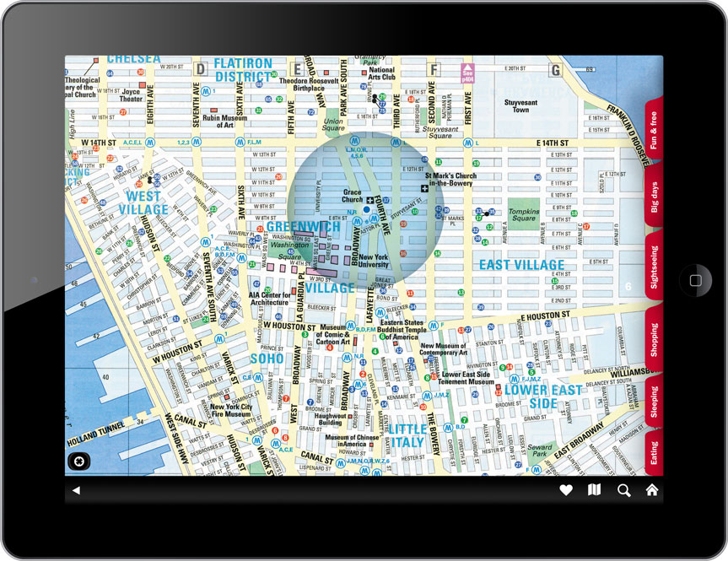Tap HOLLAND TUNNEL label
The image size is (728, 561).
pyautogui.click(x=96, y=434)
